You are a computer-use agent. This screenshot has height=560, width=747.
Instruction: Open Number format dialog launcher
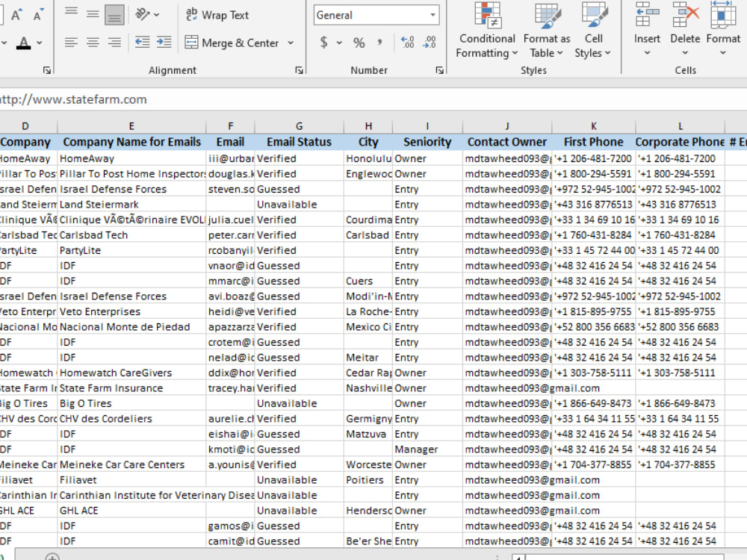pos(439,70)
